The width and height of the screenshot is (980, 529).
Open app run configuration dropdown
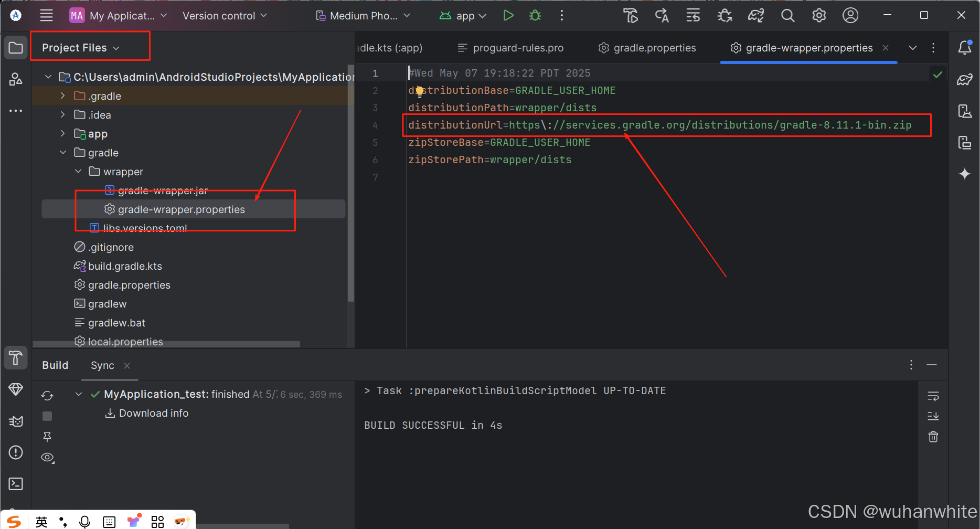463,16
